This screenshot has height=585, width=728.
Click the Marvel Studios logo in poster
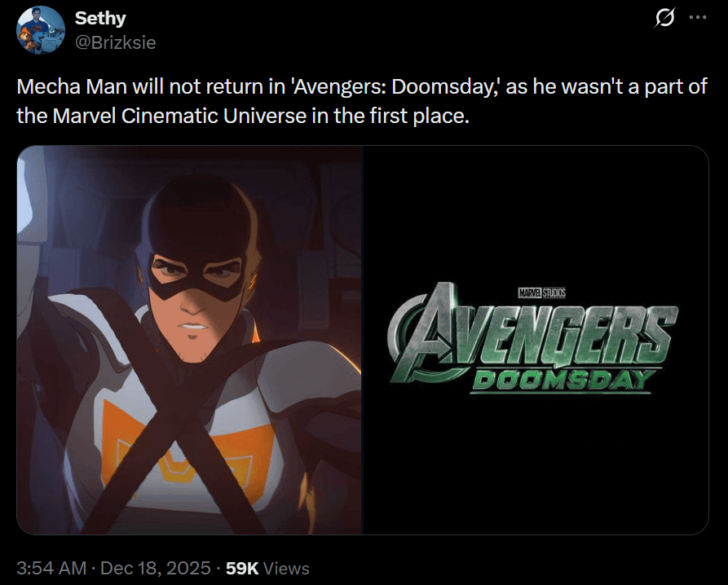coord(541,291)
